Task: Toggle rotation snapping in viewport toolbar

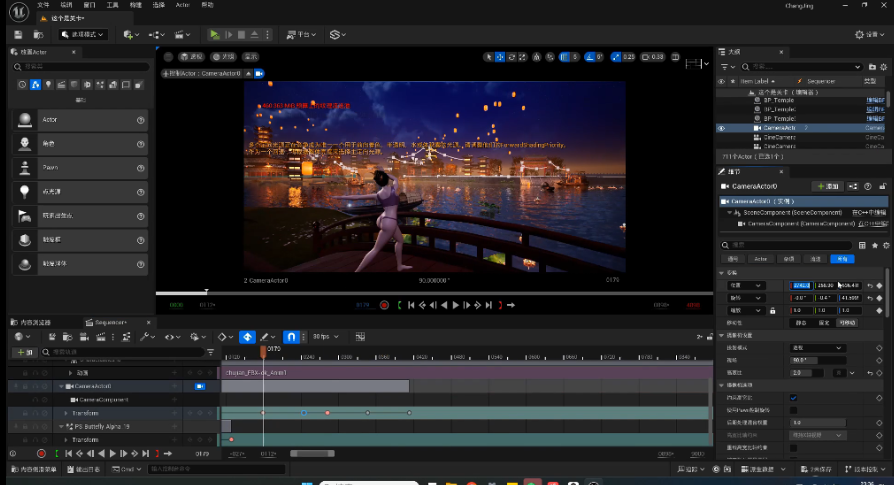Action: click(590, 57)
